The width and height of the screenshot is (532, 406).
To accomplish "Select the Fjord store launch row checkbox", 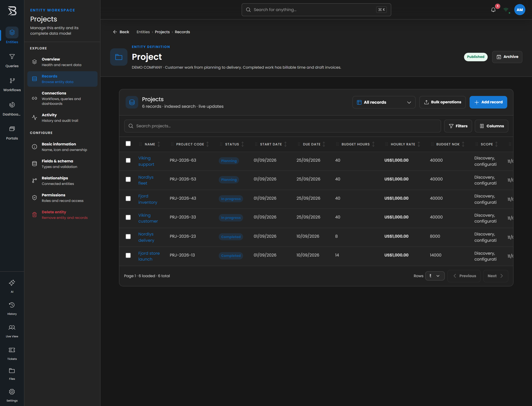I will [x=128, y=255].
